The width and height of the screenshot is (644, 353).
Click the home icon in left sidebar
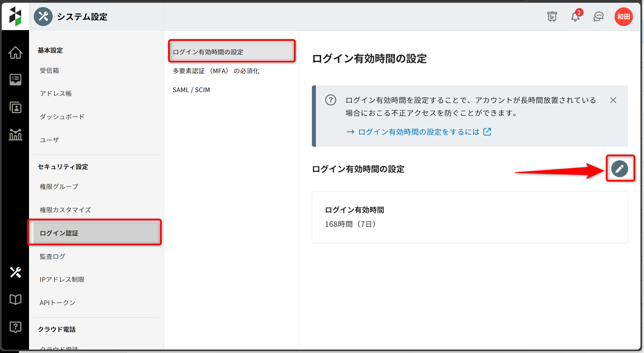coord(16,53)
